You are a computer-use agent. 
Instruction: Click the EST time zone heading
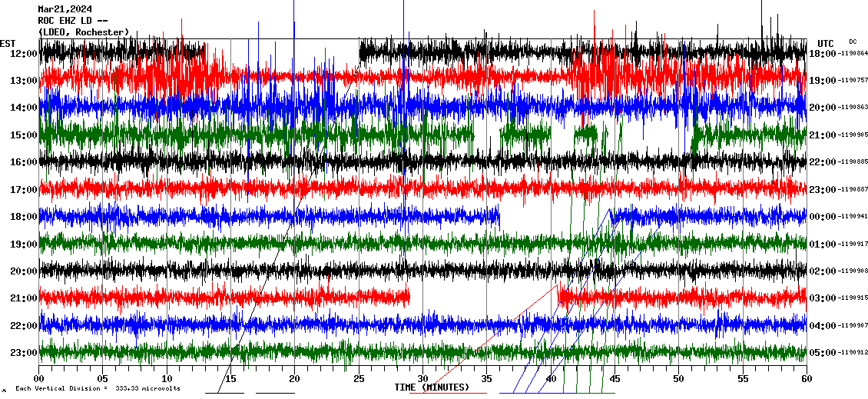tap(8, 43)
